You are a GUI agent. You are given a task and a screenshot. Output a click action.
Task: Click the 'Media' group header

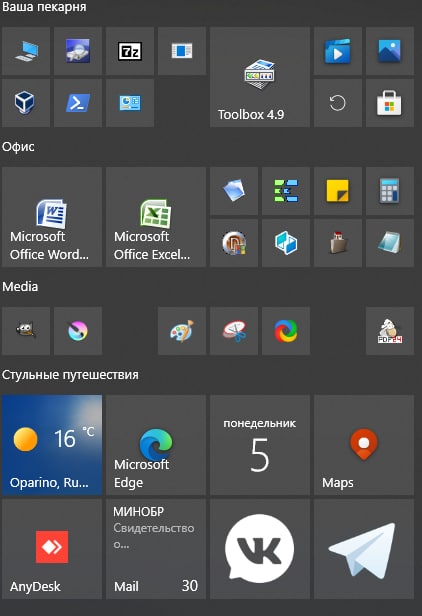point(20,286)
